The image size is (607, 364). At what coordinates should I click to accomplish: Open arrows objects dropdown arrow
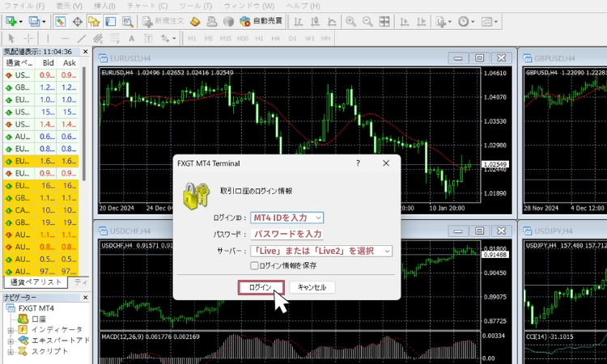[174, 39]
